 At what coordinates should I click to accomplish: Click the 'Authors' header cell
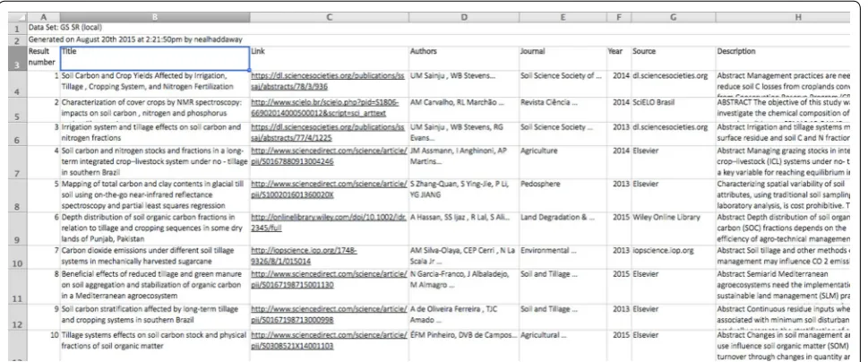pos(464,58)
